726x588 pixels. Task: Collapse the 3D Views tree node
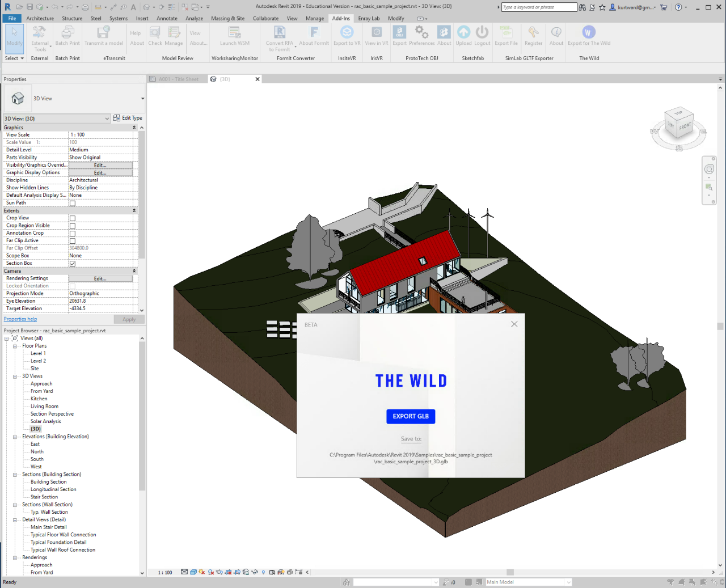coord(15,376)
